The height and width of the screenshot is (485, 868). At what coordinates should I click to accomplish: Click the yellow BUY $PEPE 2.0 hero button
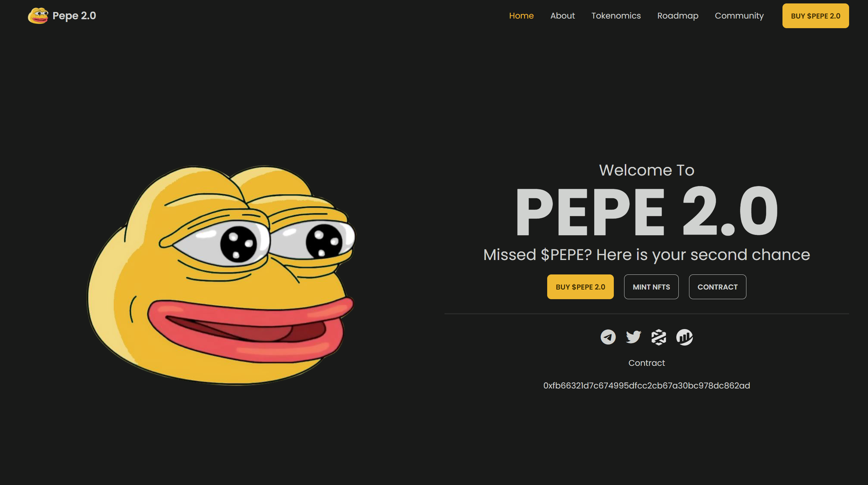point(580,287)
